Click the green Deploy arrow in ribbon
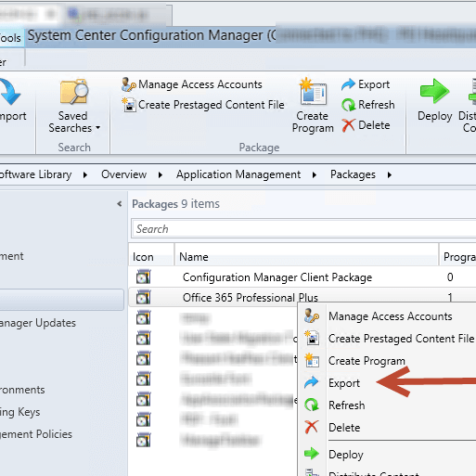The width and height of the screenshot is (476, 476). [434, 91]
